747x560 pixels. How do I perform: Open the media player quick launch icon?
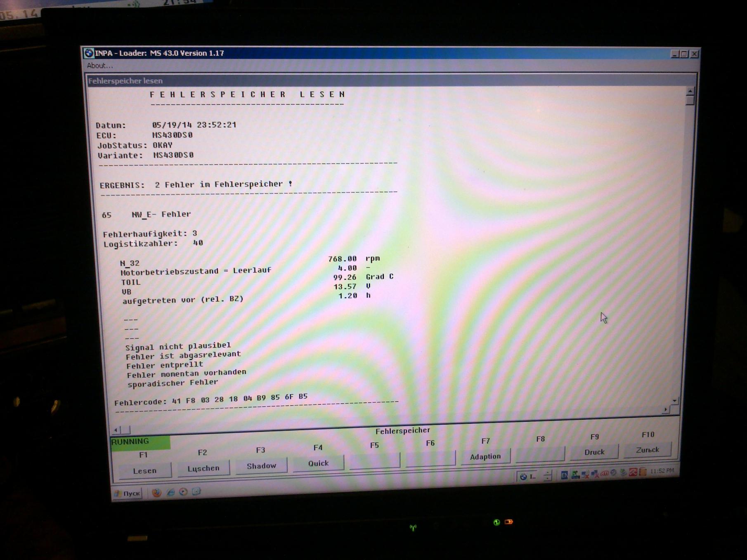pos(184,492)
